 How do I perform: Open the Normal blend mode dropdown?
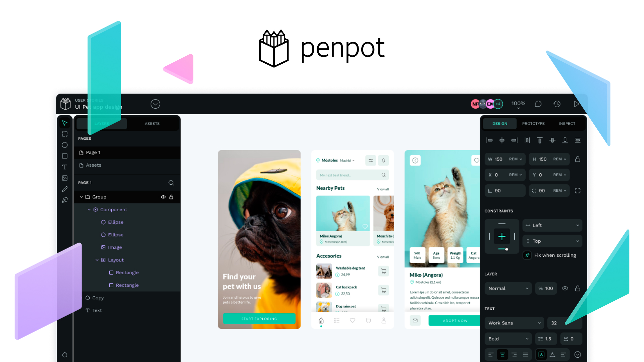click(506, 288)
